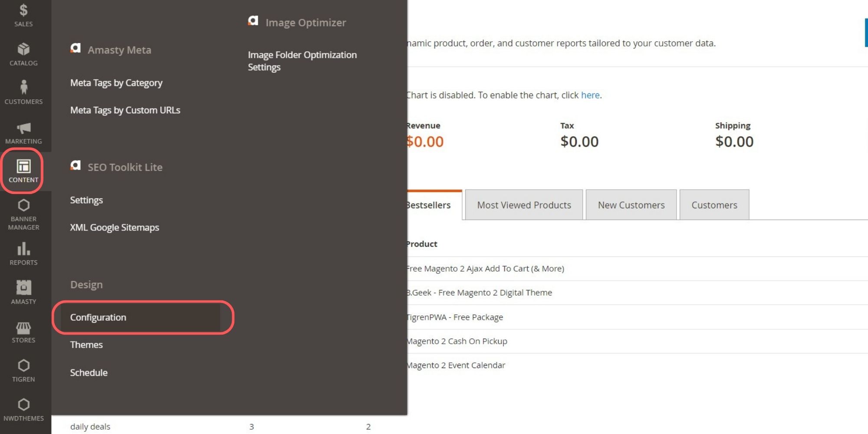Open the Stores sidebar menu
The height and width of the screenshot is (434, 868).
click(x=23, y=332)
